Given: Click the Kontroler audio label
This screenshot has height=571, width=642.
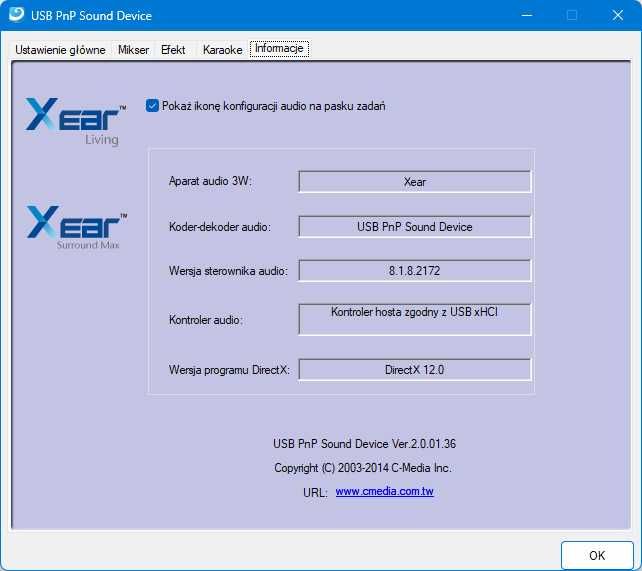Looking at the screenshot, I should (x=206, y=320).
